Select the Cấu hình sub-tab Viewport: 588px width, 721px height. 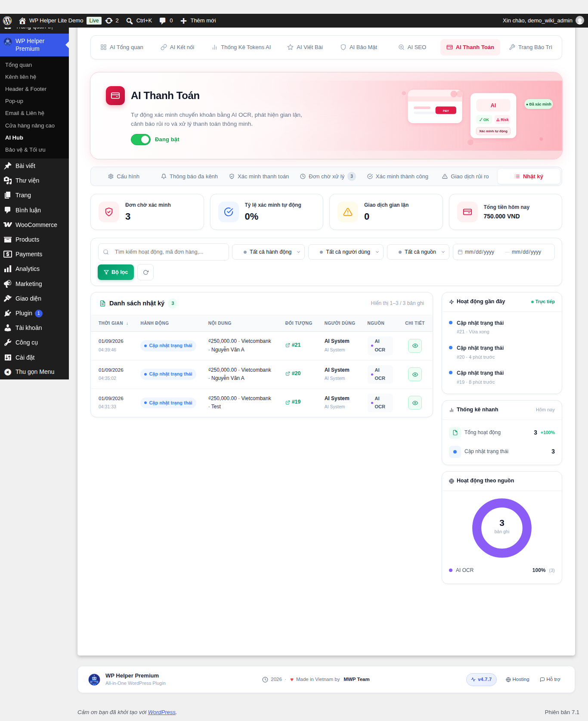(124, 177)
